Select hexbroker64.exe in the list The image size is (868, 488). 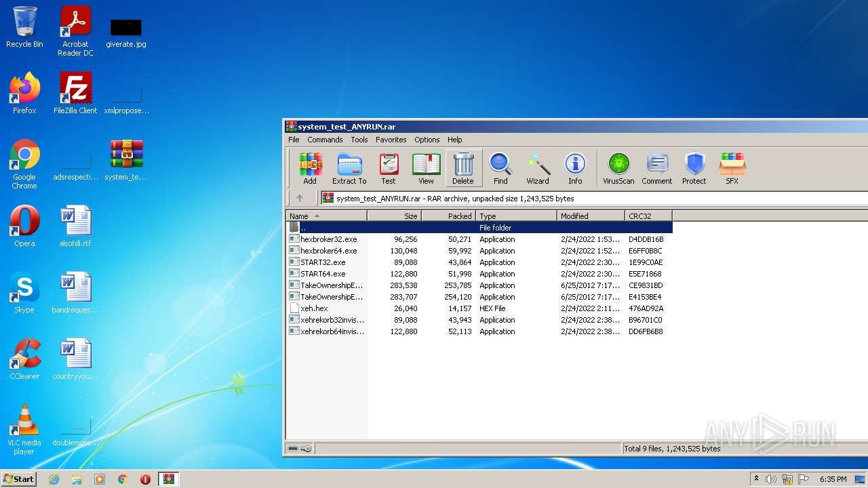[479, 251]
